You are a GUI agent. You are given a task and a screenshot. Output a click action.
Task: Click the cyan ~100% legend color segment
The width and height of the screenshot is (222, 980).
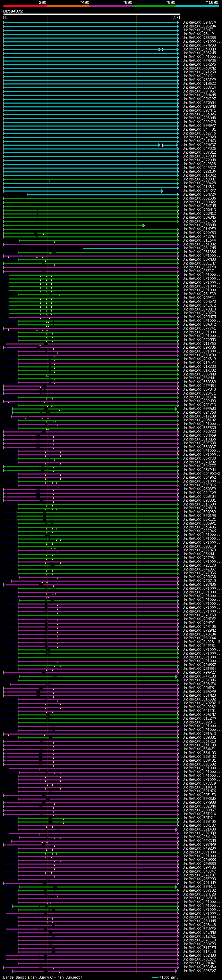(197, 6)
